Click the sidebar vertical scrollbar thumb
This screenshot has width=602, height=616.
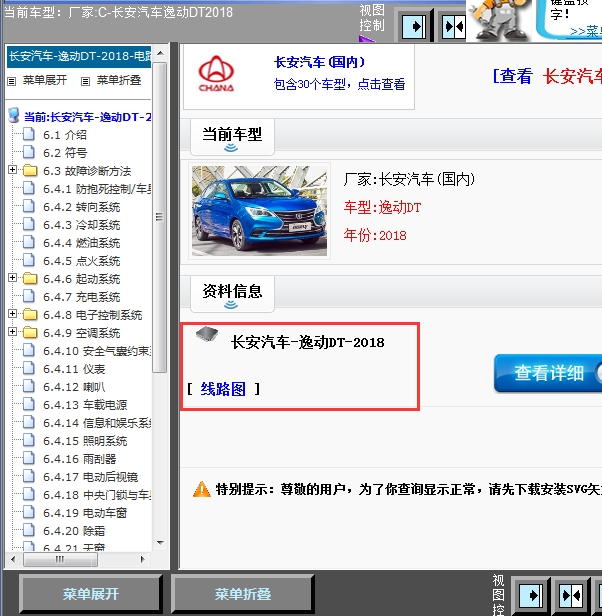[x=160, y=217]
